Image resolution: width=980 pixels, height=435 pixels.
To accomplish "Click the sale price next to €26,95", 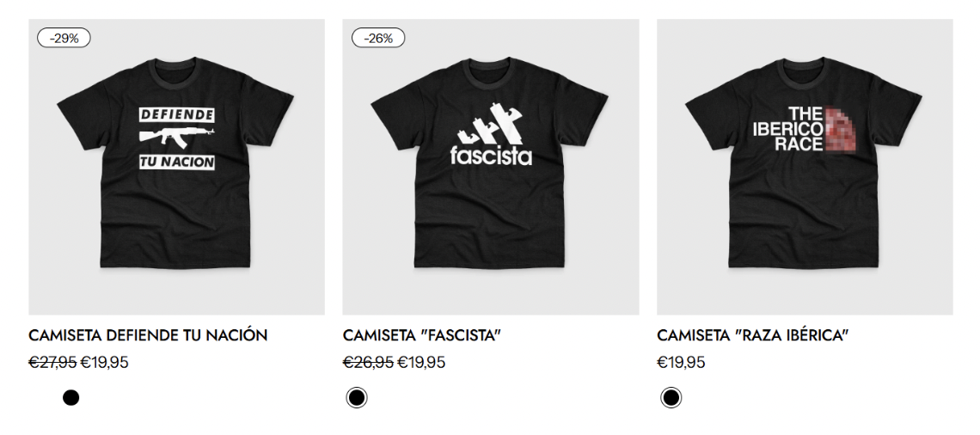I will [x=421, y=363].
